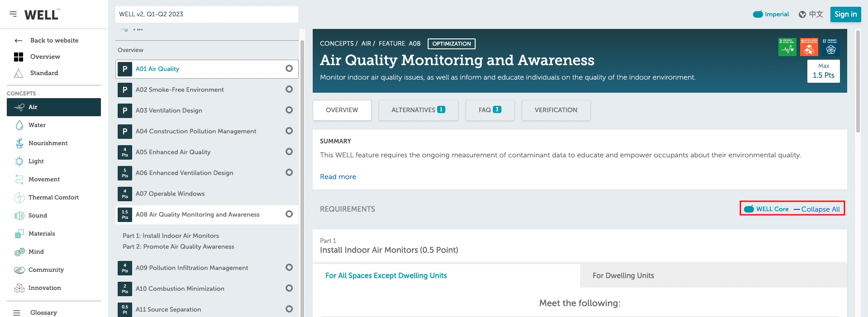Click the SDG 9 orange badge
Viewport: 868px width, 317px height.
point(809,47)
